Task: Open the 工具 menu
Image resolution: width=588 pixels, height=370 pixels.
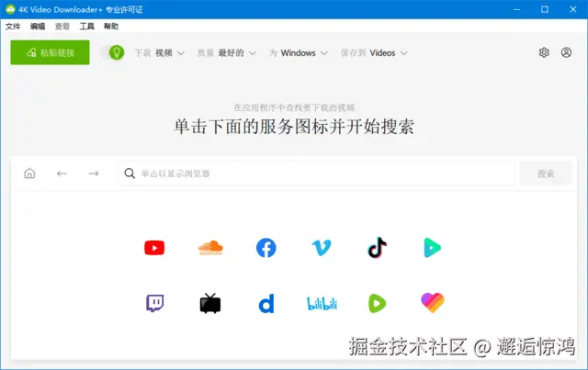Action: (86, 27)
